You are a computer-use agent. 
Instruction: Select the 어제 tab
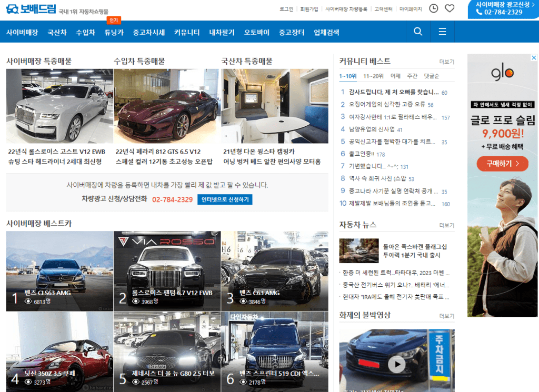pyautogui.click(x=395, y=76)
